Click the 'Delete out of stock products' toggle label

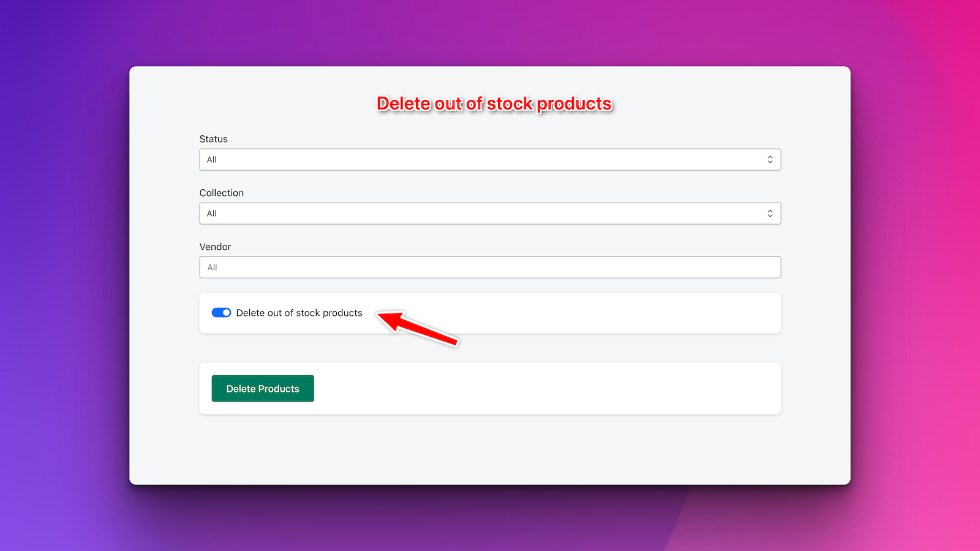click(300, 313)
